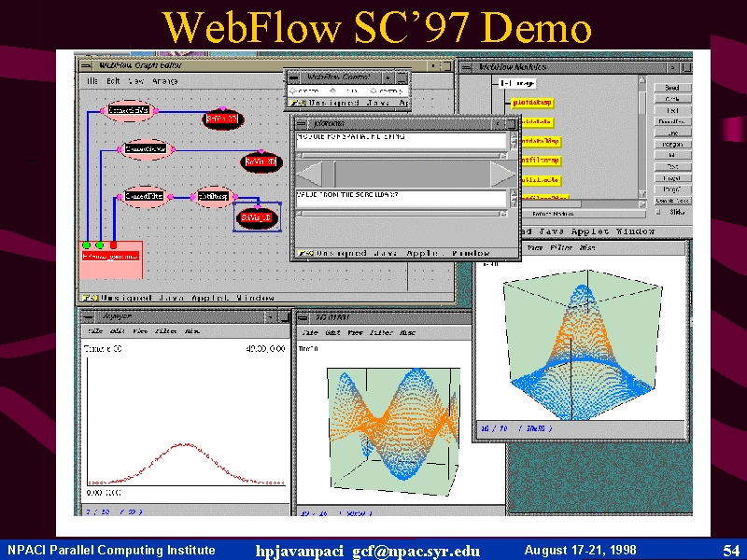
Task: Click the module tree's horizontal scrollbar right arrow
Action: click(x=642, y=203)
